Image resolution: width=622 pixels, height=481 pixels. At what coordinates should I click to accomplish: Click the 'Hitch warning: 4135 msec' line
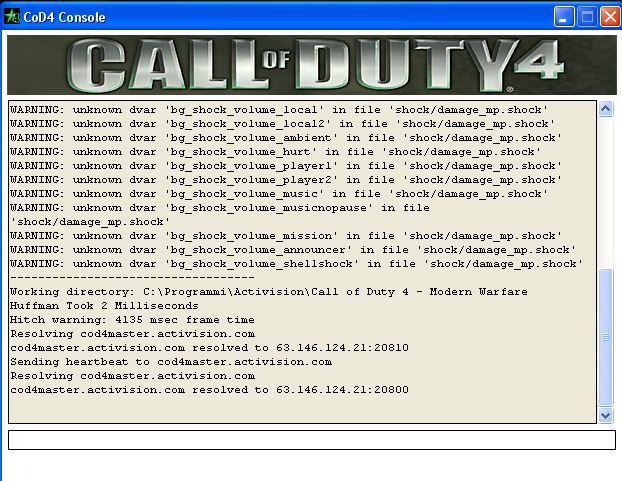pyautogui.click(x=132, y=320)
